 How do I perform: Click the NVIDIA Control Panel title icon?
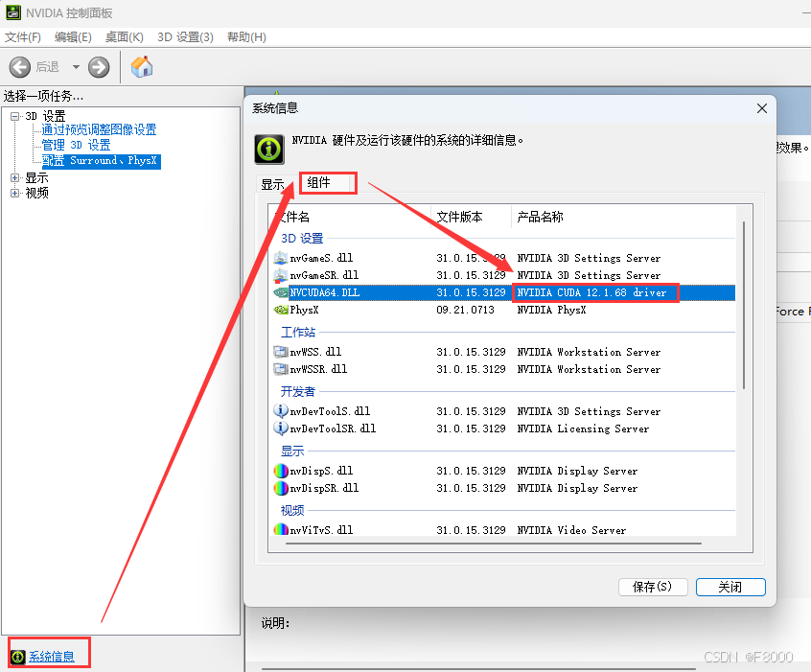pos(12,12)
